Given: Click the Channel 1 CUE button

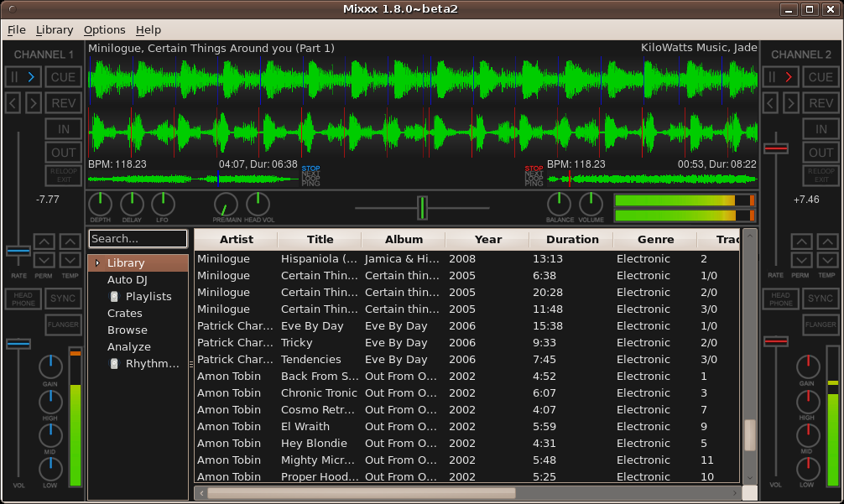Looking at the screenshot, I should pos(63,77).
